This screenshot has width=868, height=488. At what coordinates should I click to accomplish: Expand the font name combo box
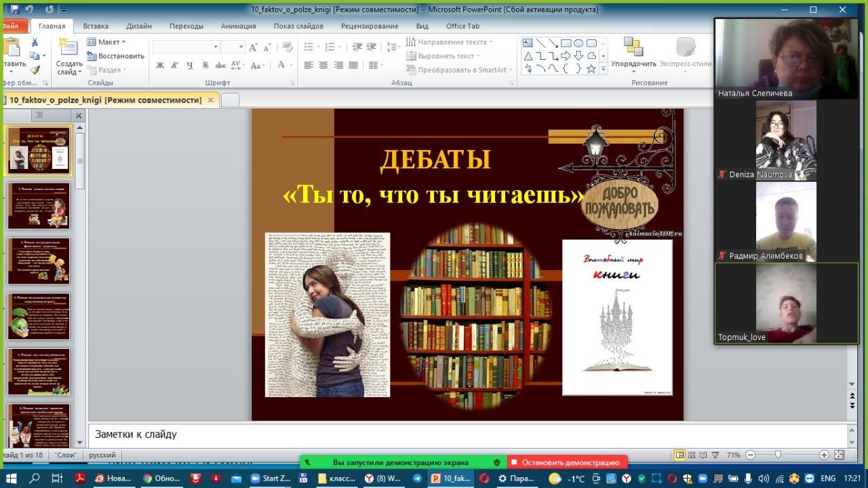(x=216, y=47)
